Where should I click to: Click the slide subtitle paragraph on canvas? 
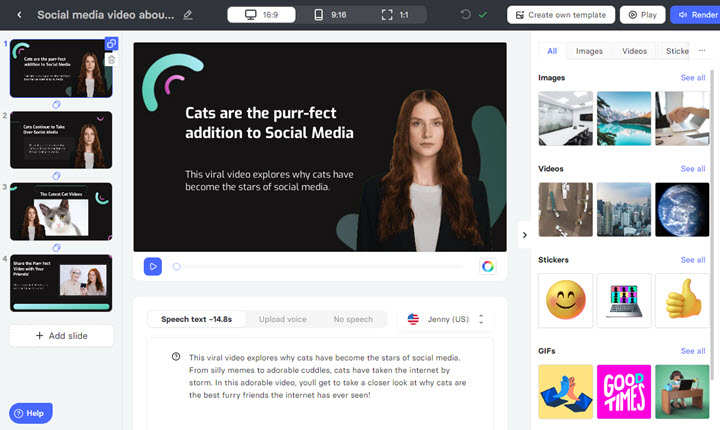pyautogui.click(x=269, y=181)
